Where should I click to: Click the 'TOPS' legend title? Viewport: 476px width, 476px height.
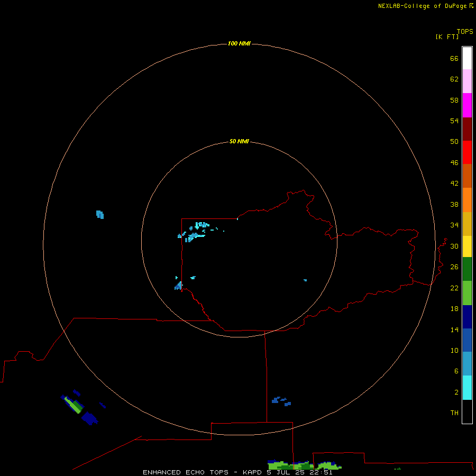(465, 31)
